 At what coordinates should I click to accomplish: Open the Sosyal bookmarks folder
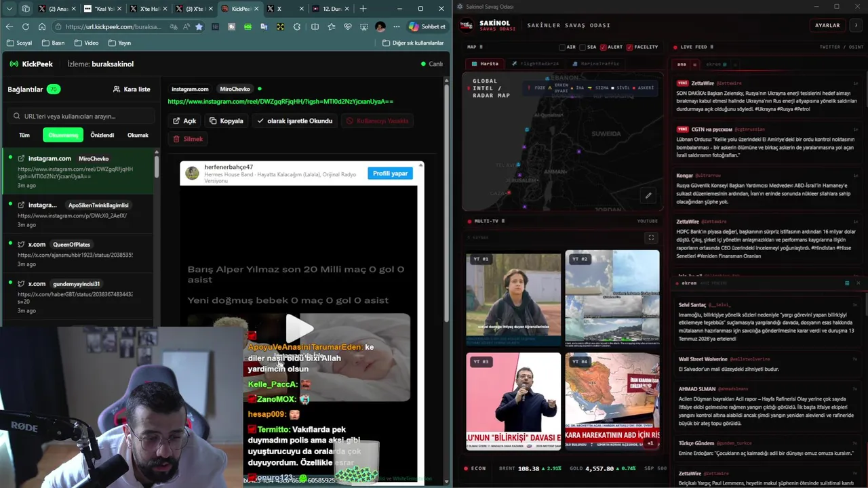19,43
